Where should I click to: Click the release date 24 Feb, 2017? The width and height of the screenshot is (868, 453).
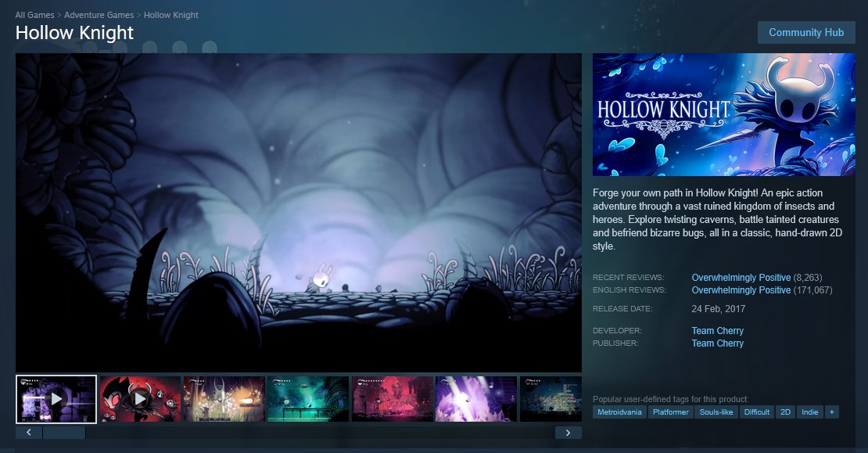click(718, 309)
